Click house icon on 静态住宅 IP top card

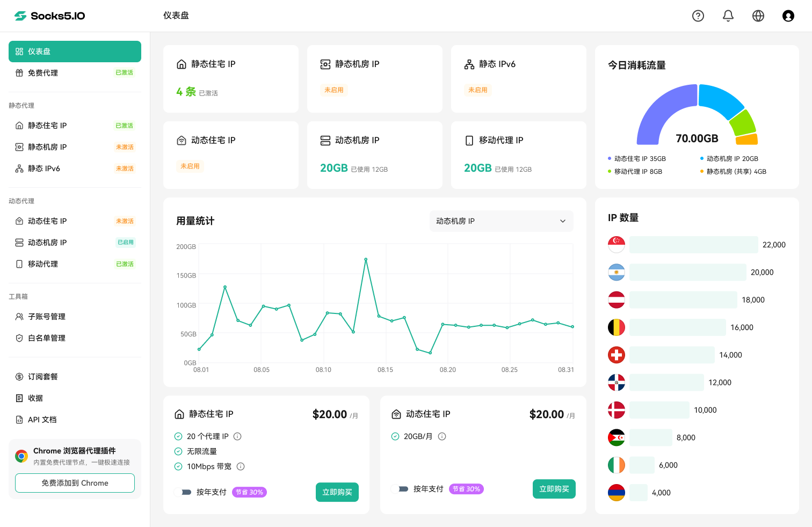point(182,64)
